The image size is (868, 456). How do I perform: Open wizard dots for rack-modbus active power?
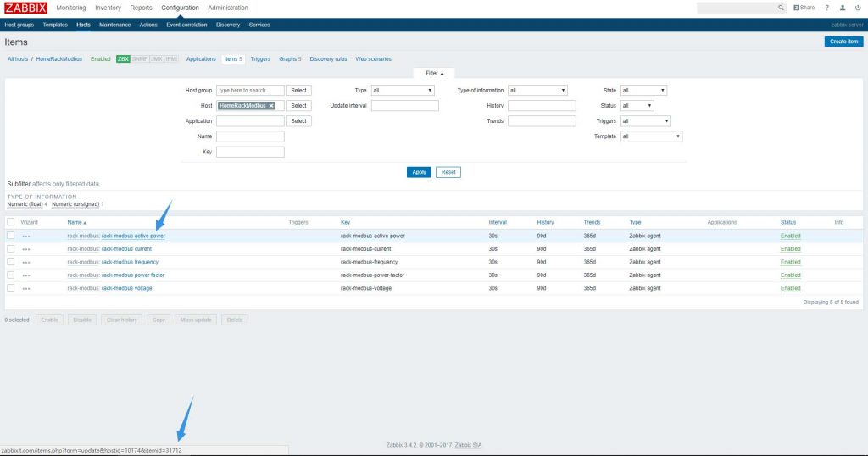(x=26, y=236)
